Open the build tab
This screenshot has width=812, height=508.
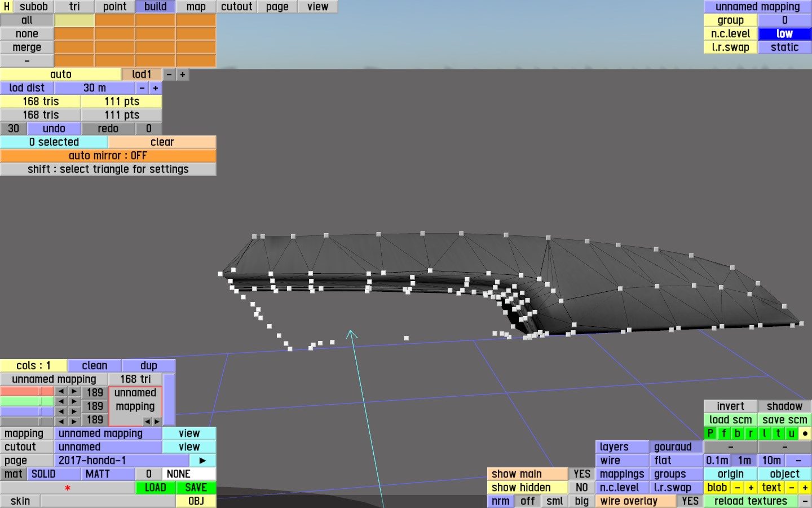(156, 7)
